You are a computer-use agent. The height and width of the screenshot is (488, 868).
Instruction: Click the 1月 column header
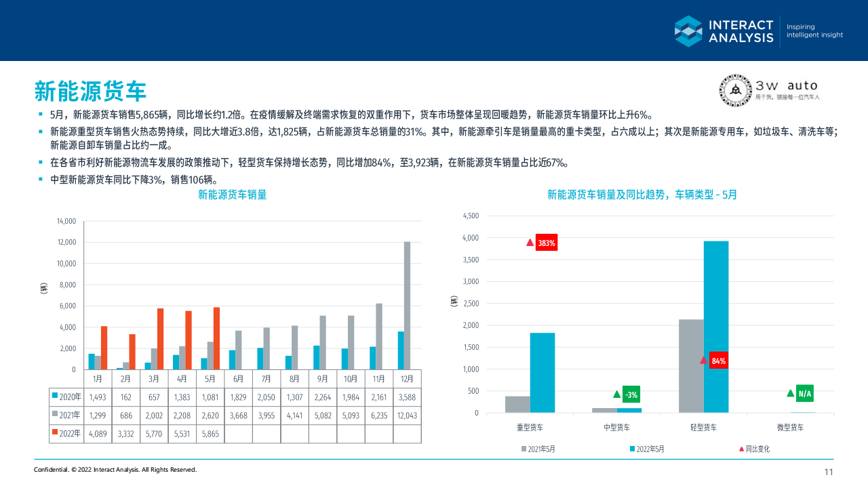click(98, 379)
